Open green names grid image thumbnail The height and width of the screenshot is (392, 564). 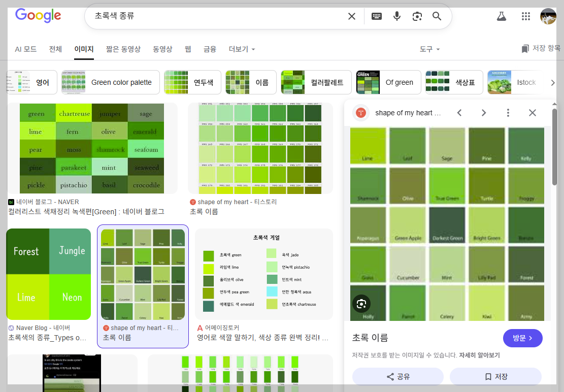click(92, 149)
